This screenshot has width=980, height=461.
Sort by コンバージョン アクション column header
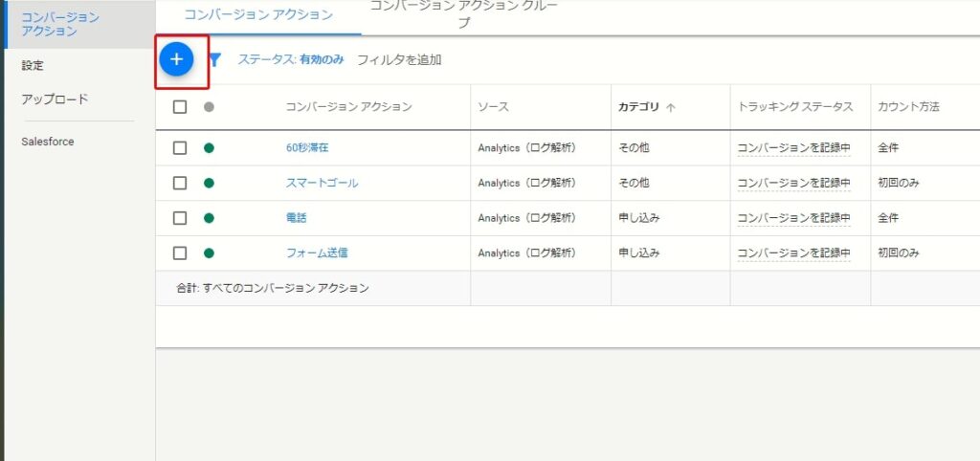[348, 107]
